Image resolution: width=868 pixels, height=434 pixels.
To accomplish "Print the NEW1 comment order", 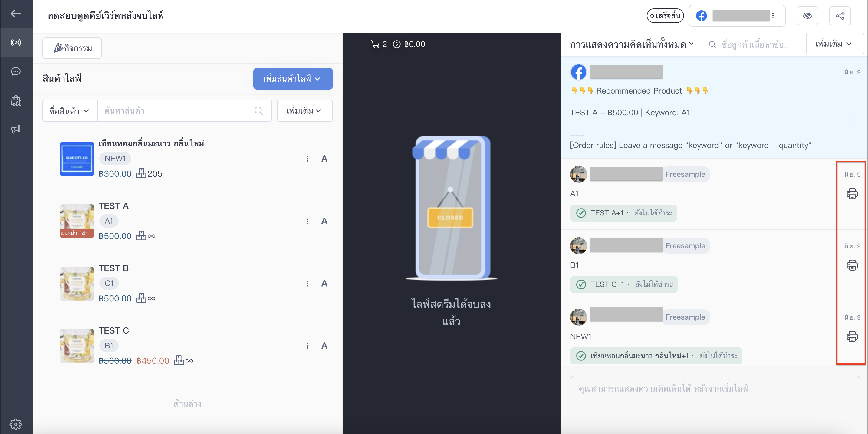I will coord(852,337).
